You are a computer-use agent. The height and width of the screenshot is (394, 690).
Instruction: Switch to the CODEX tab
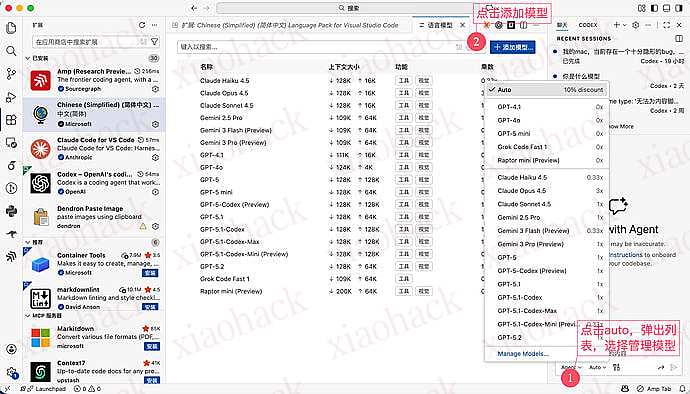pos(588,25)
